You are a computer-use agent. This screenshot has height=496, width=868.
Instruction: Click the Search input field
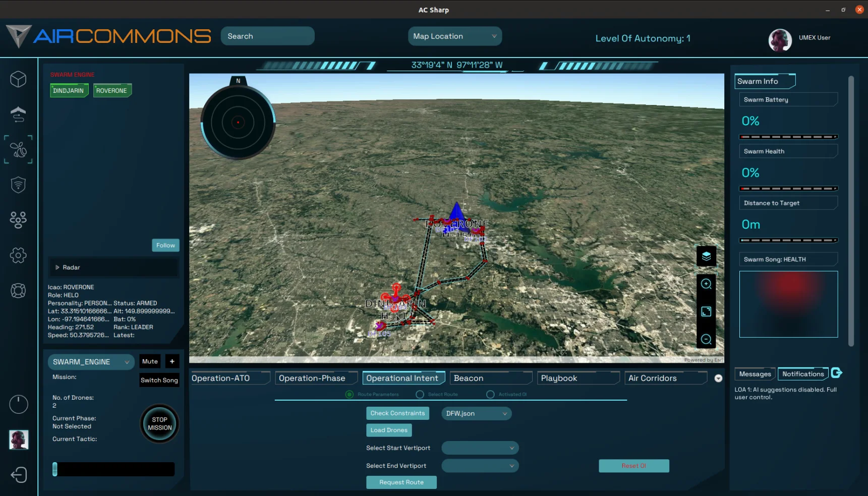click(267, 36)
